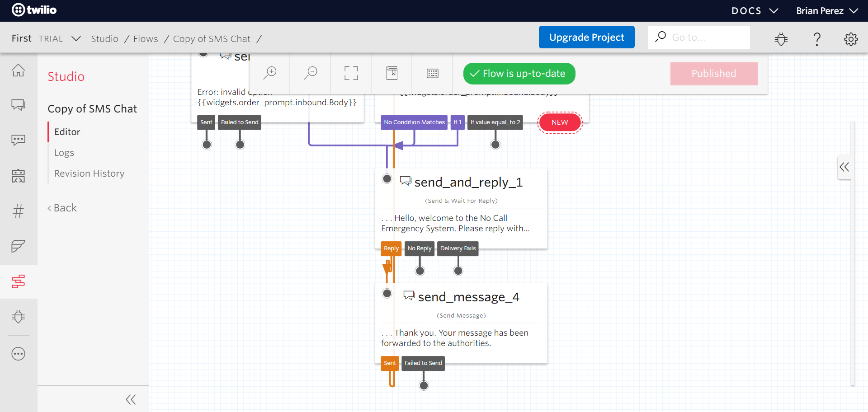Zoom in on the flow canvas

click(x=270, y=73)
